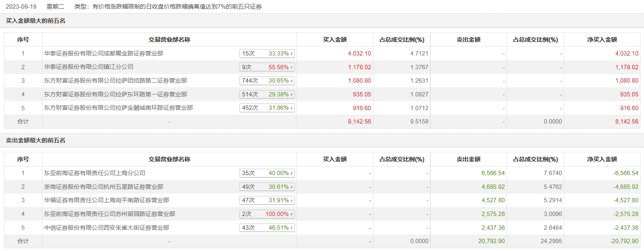Open 东亚前海证券上海分公司 link
Viewport: 644px width, 251px height.
point(95,173)
